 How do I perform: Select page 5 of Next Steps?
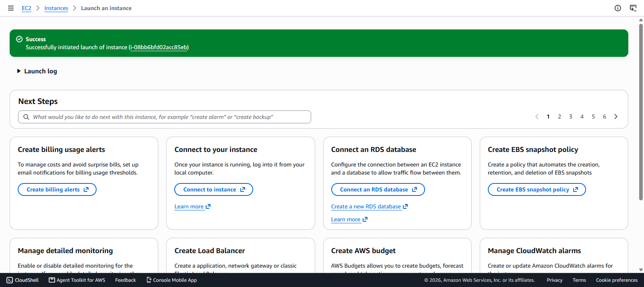(593, 116)
